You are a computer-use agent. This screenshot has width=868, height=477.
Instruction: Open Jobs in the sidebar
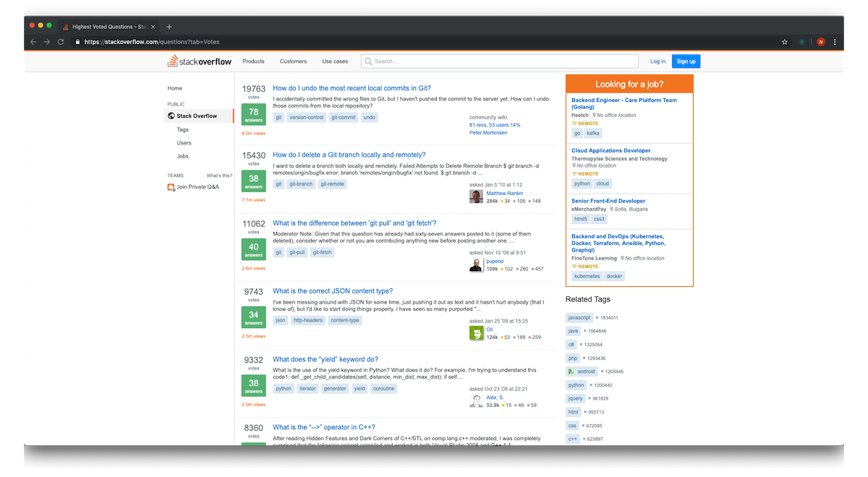pyautogui.click(x=182, y=156)
